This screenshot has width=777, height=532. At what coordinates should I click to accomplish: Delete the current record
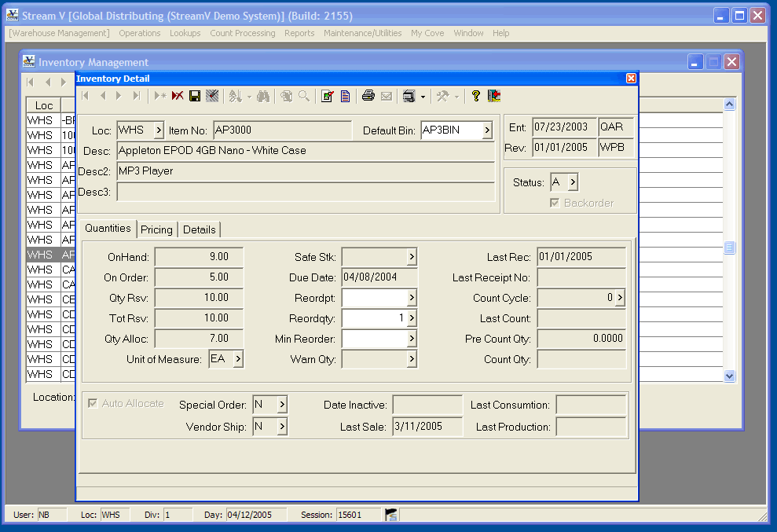point(177,96)
